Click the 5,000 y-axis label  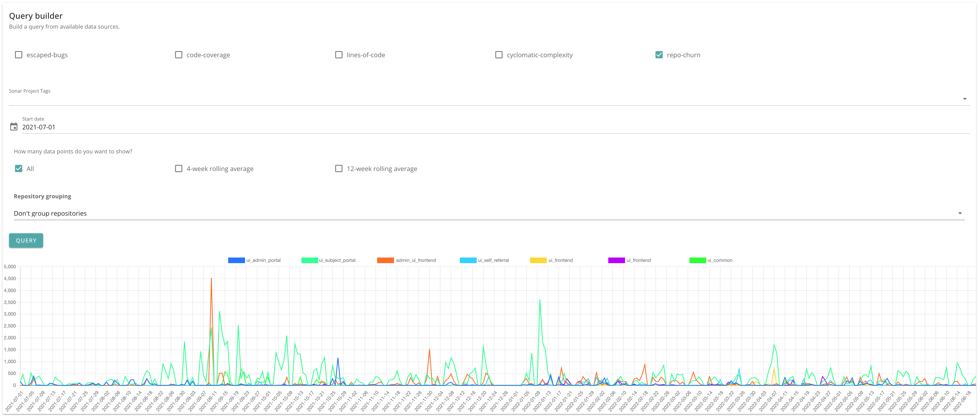[10, 266]
